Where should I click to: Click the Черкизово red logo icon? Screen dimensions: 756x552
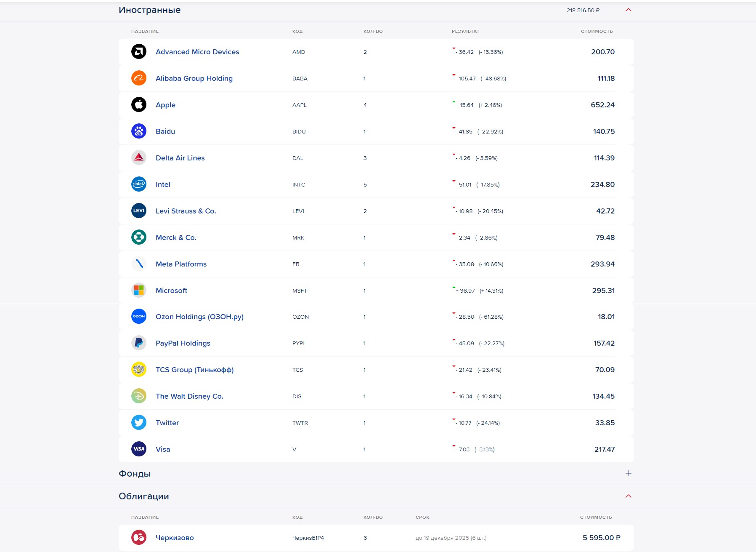(139, 538)
